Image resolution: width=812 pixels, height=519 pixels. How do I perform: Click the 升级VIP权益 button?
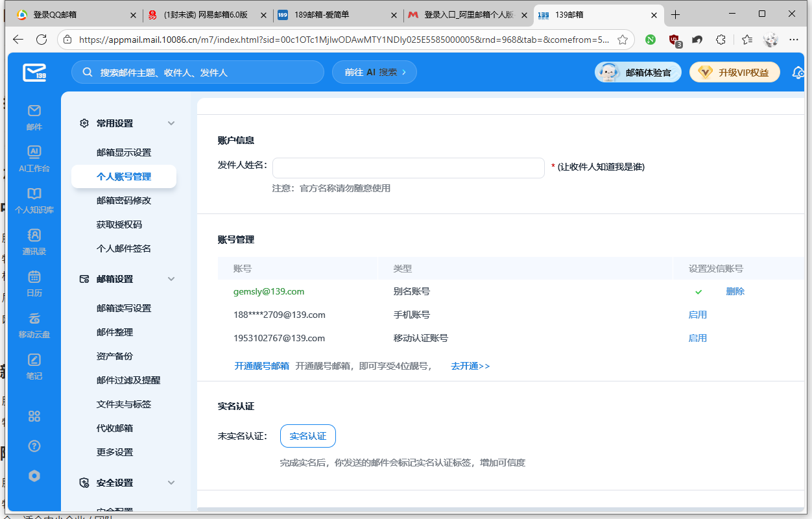click(734, 72)
